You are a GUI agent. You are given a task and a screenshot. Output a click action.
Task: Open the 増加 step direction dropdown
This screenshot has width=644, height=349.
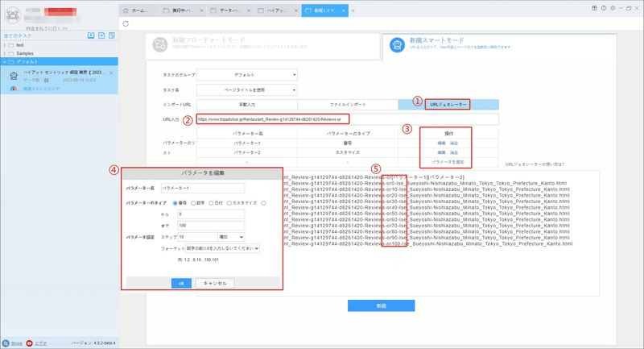[231, 237]
